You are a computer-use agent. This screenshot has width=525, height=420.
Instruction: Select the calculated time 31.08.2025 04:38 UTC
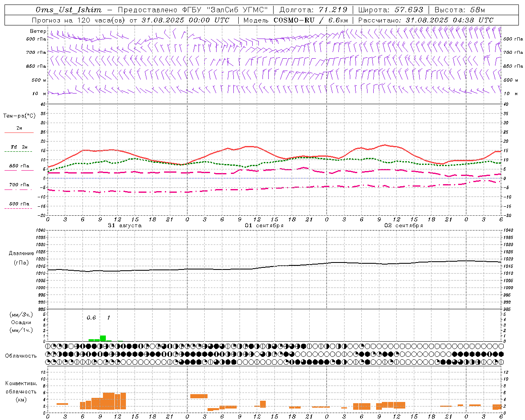[450, 20]
